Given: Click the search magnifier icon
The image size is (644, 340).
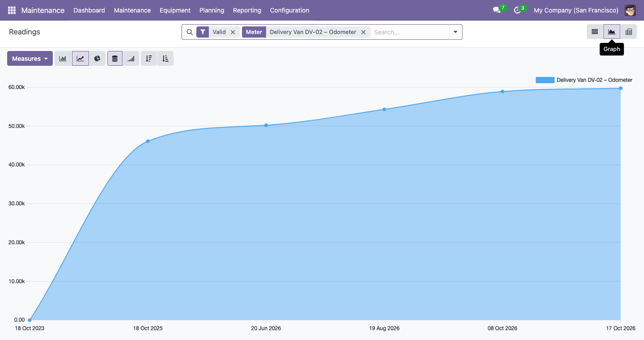Looking at the screenshot, I should pyautogui.click(x=190, y=32).
